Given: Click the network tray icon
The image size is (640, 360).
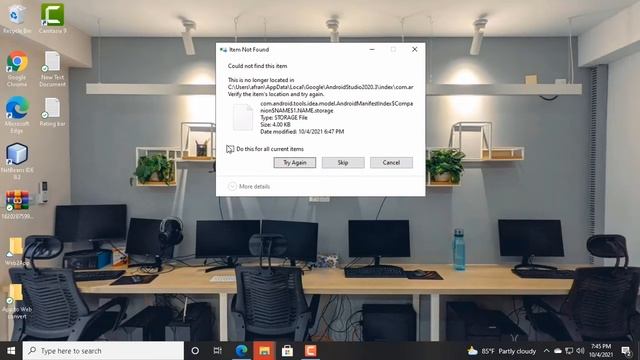Looking at the screenshot, I should tap(569, 351).
